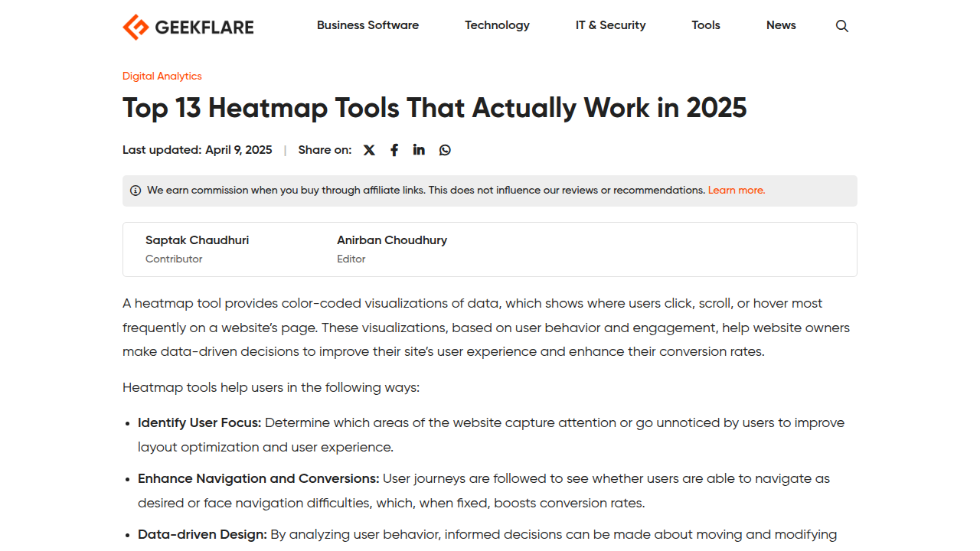Screen dimensions: 980x551
Task: Click 'Enhance Navigation and Conversions:' bullet heading
Action: (x=259, y=478)
